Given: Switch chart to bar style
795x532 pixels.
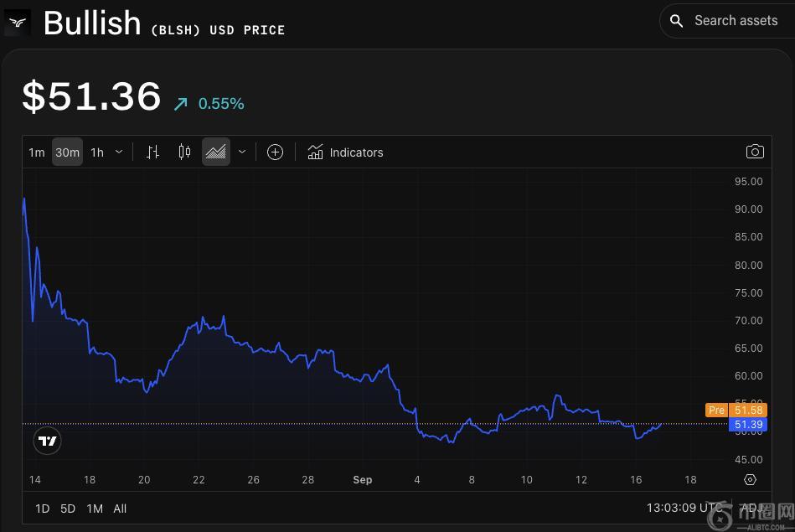Looking at the screenshot, I should 152,152.
